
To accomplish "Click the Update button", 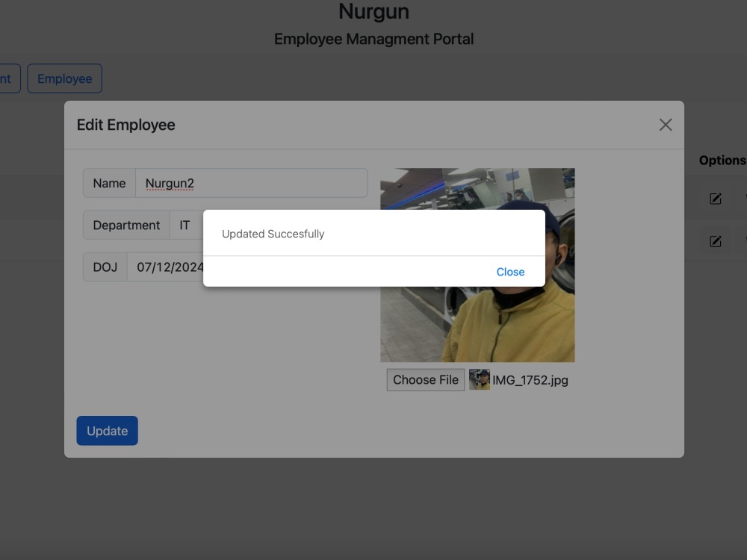I will 107,431.
